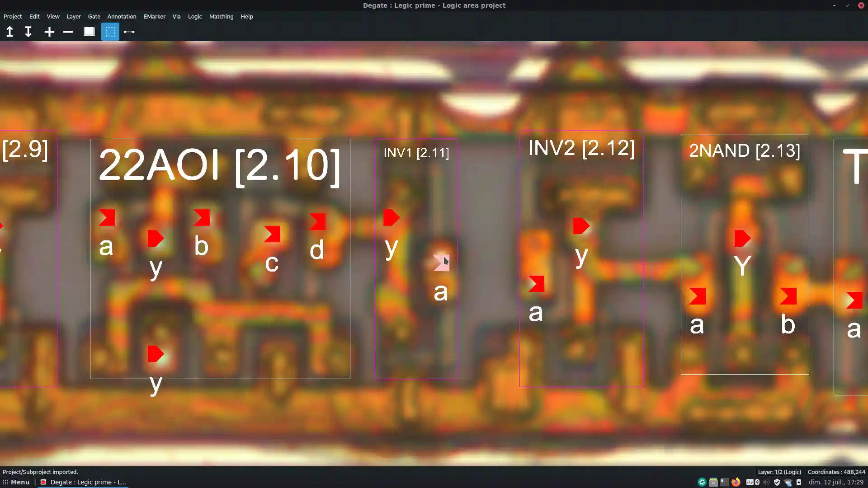Select the 22AOI [2.10] gate label
The height and width of the screenshot is (488, 868).
(x=219, y=166)
